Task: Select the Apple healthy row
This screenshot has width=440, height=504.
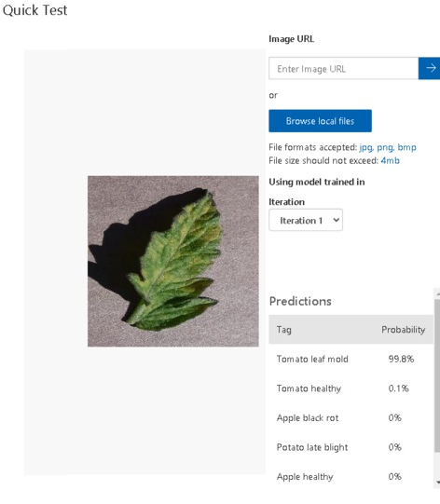Action: coord(351,476)
